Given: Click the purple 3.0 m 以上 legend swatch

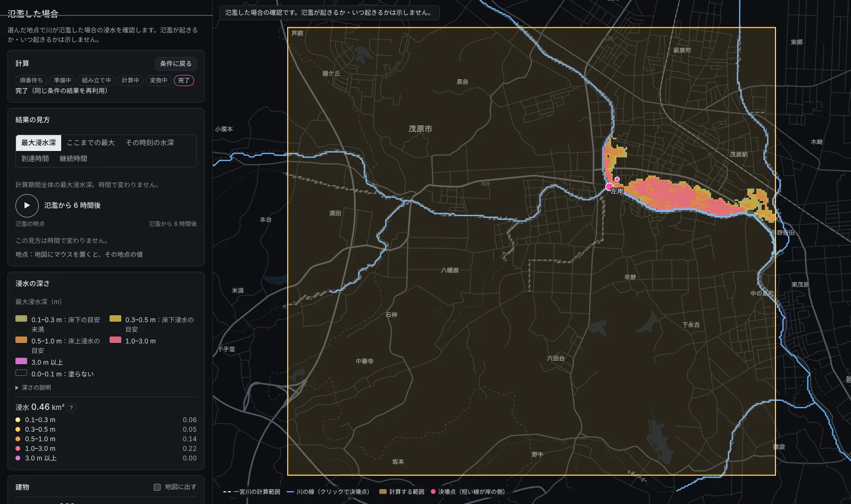Looking at the screenshot, I should pos(21,361).
